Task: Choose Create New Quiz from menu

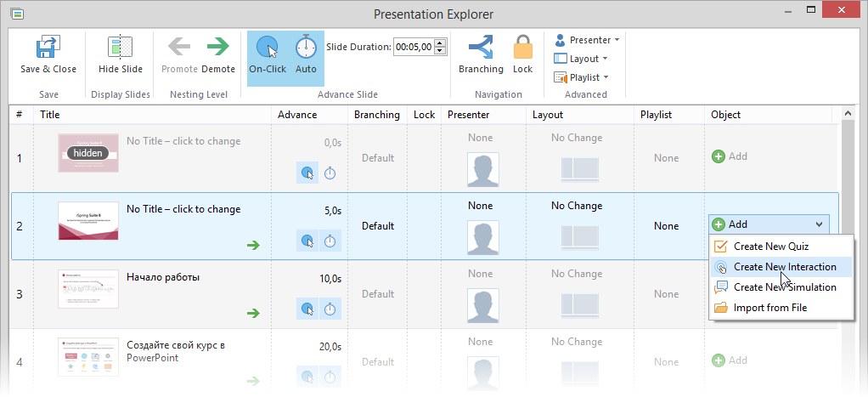Action: (772, 247)
